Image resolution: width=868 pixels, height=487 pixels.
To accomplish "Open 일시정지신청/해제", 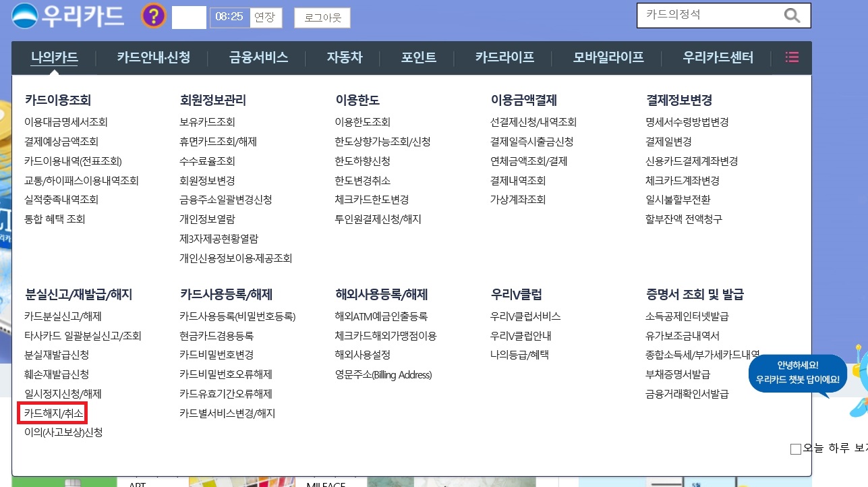I will pyautogui.click(x=63, y=394).
